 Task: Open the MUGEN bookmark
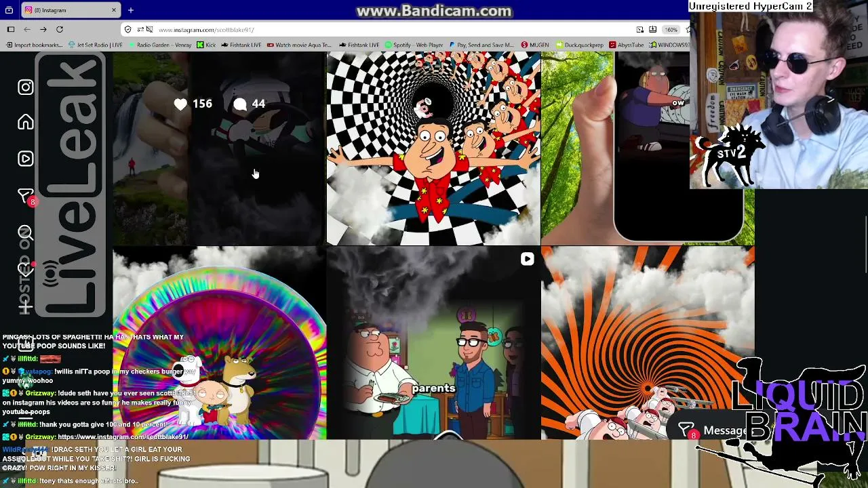(534, 45)
